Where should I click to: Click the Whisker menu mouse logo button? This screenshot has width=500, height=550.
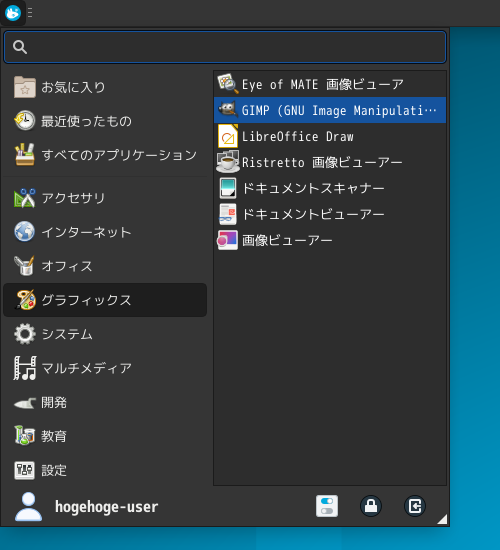13,13
